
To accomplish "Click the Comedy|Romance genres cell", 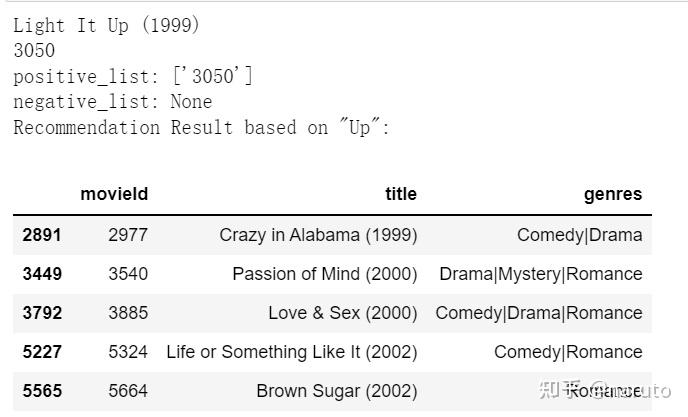I will point(568,352).
